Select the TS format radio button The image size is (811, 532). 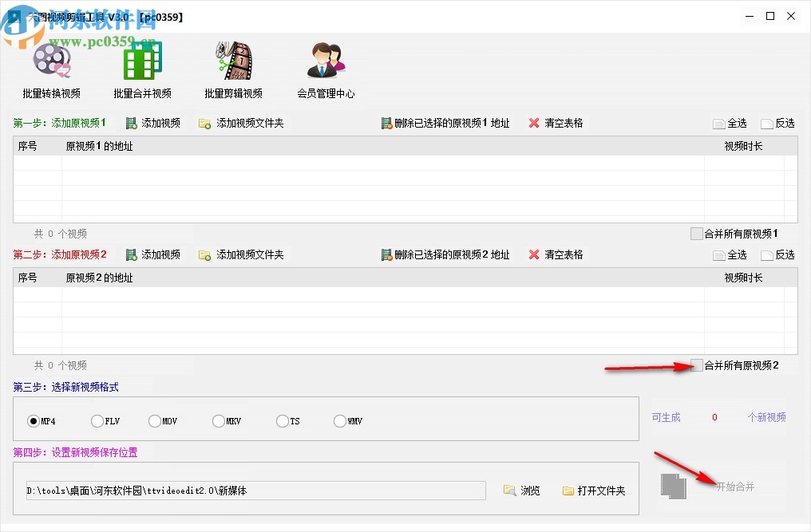click(x=283, y=421)
